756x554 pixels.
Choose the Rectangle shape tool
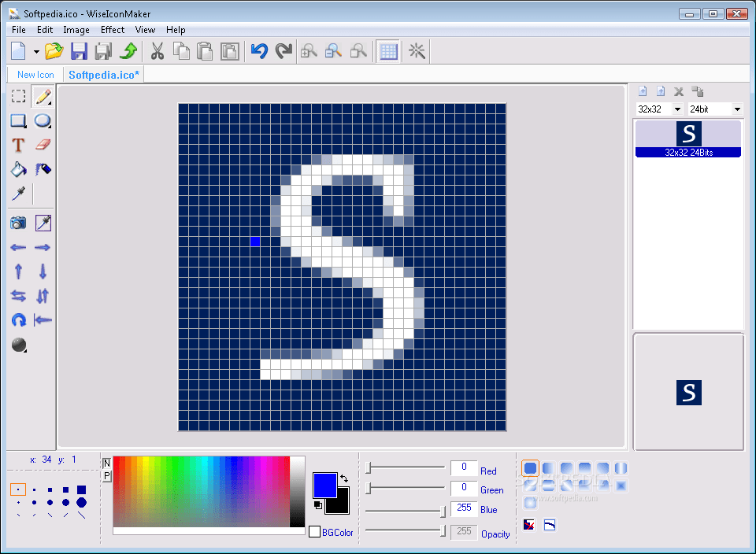pyautogui.click(x=18, y=121)
